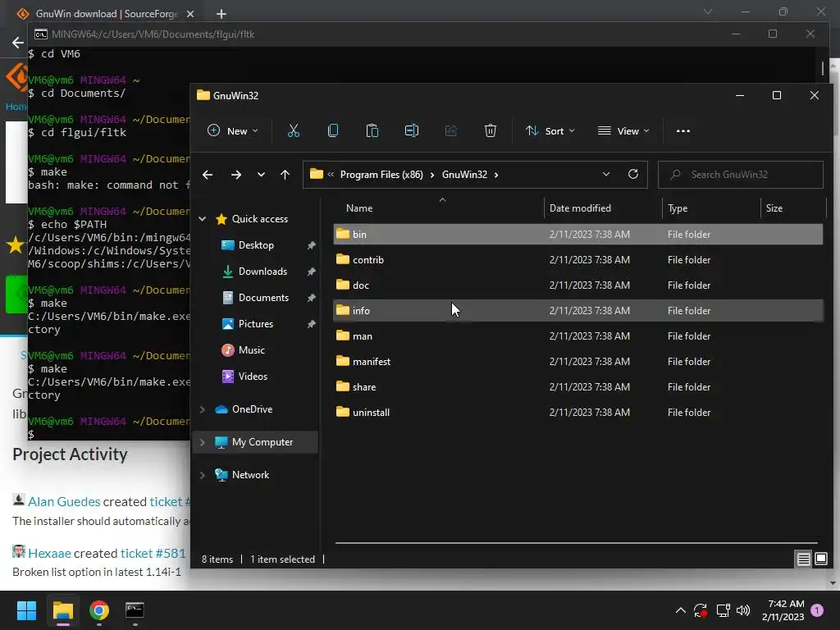The image size is (840, 630).
Task: Go forward with the Explorer forward arrow
Action: [x=235, y=175]
